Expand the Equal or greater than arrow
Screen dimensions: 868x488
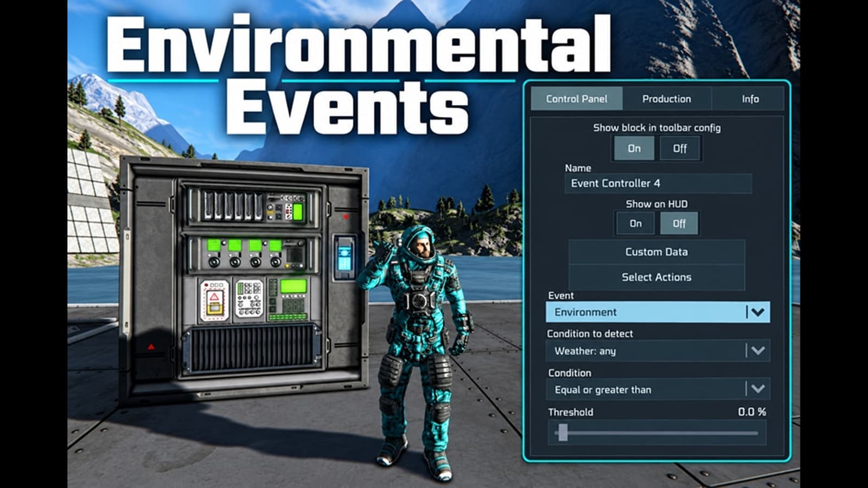(757, 389)
